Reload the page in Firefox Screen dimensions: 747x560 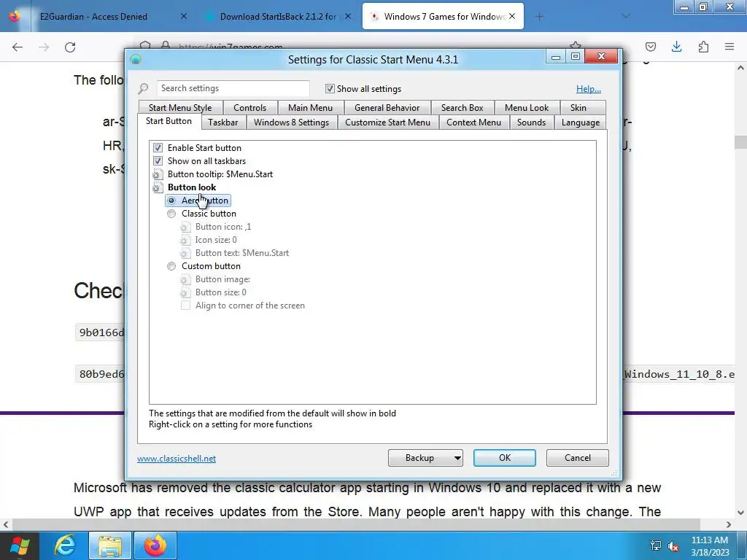click(x=70, y=47)
